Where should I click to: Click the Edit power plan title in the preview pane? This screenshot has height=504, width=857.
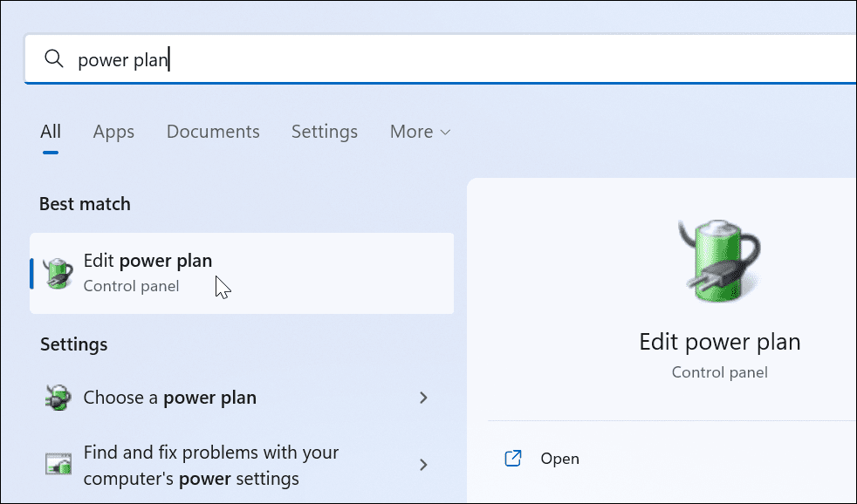click(719, 341)
